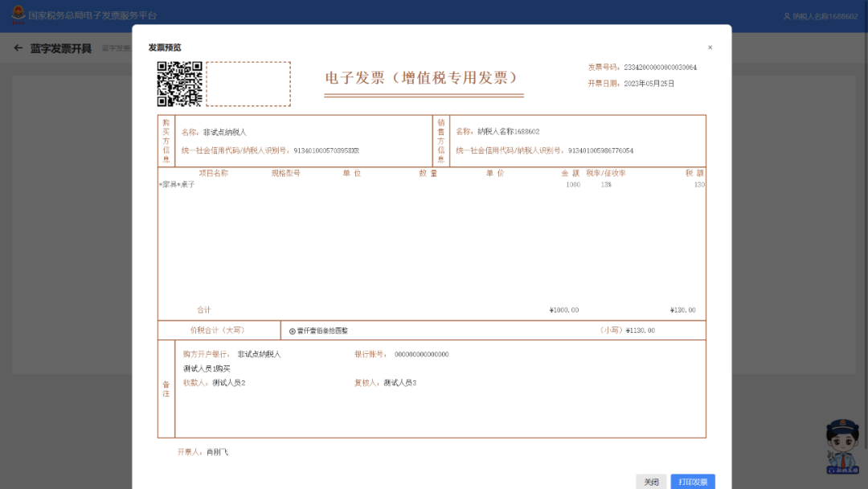Image resolution: width=868 pixels, height=489 pixels.
Task: Click the 电子发票（增值税专用发票） heading
Action: click(422, 77)
